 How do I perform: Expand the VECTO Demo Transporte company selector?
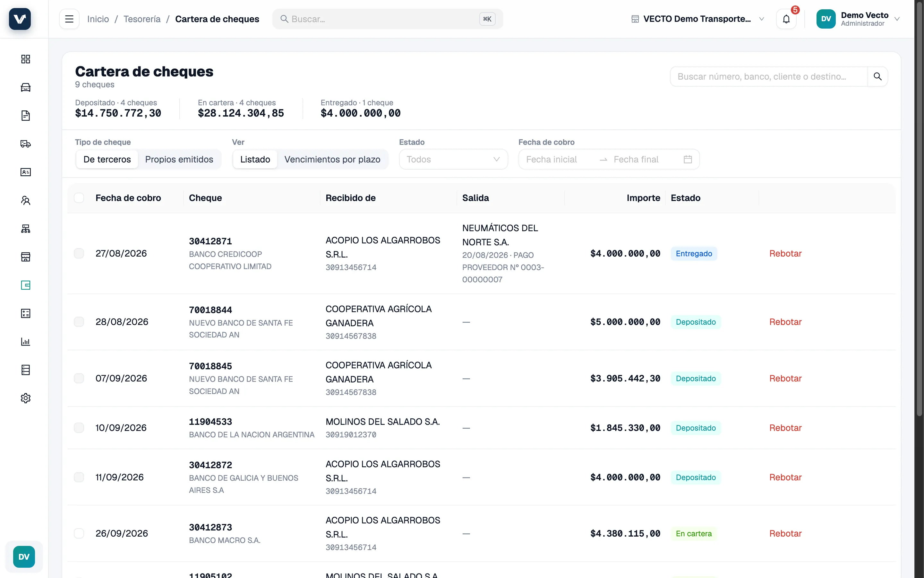tap(697, 19)
